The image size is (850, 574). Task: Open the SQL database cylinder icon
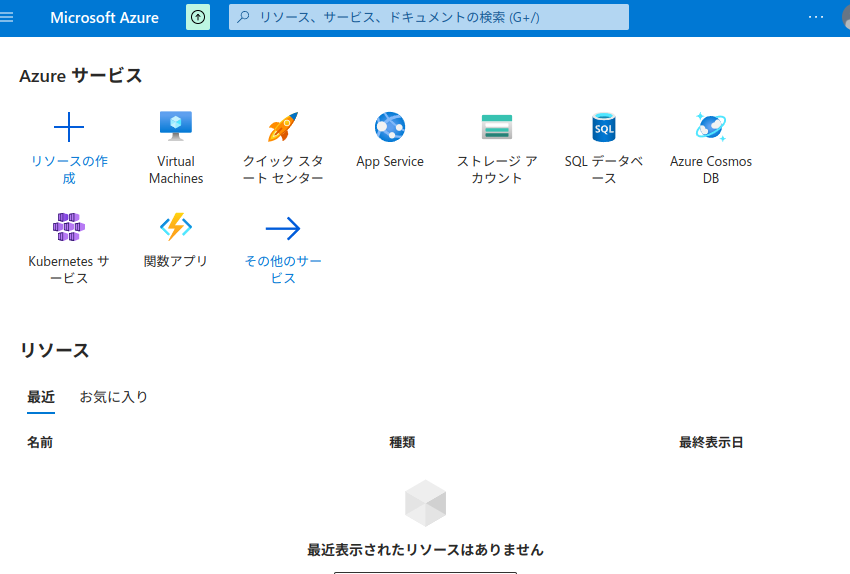[x=604, y=127]
